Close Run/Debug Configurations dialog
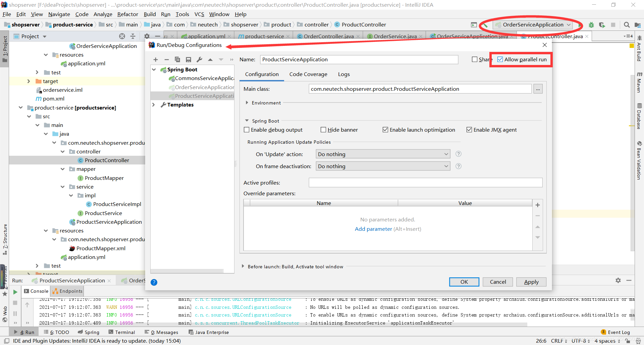The image size is (644, 345). [545, 45]
